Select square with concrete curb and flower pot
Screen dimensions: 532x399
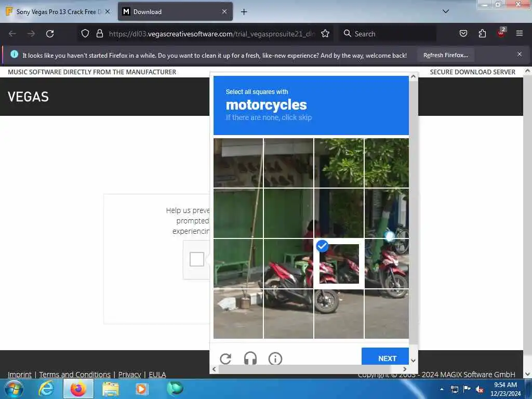click(x=238, y=314)
